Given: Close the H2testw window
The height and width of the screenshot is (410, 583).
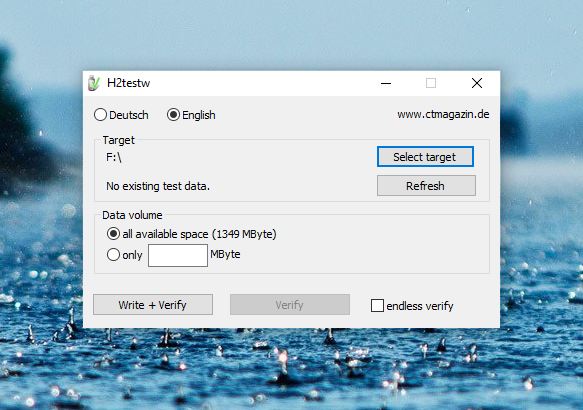Looking at the screenshot, I should point(477,83).
